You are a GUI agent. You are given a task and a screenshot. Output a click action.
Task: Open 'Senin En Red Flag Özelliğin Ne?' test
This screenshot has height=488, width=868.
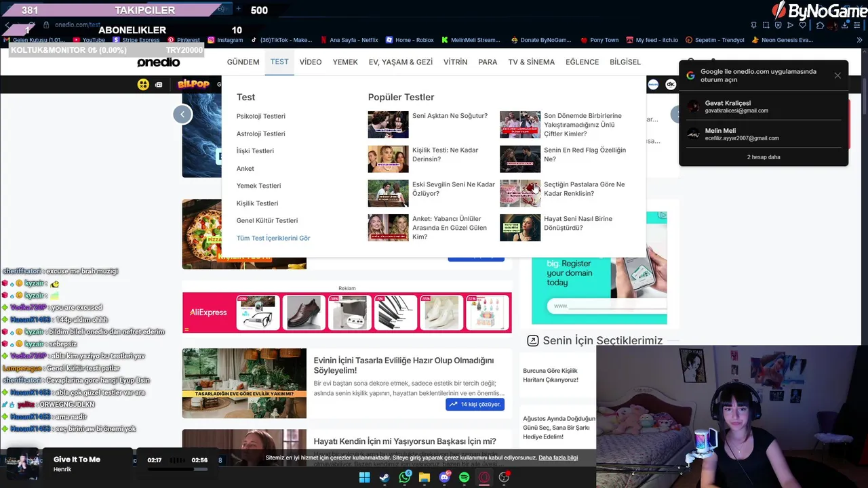[585, 155]
